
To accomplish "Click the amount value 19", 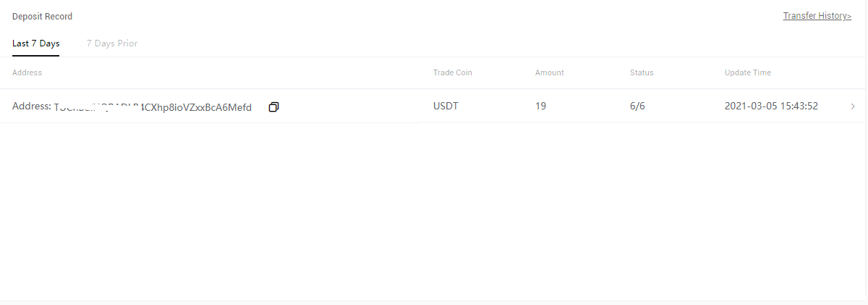I will 540,106.
